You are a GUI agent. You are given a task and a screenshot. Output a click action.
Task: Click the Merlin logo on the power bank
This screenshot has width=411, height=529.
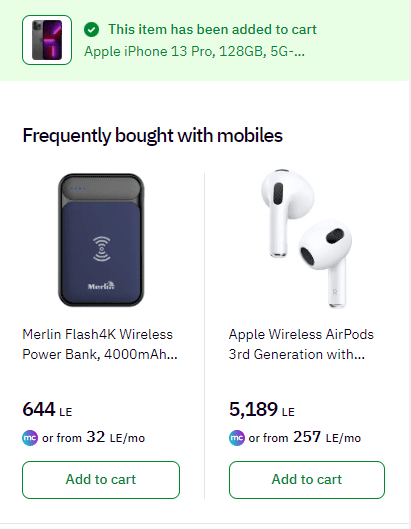[101, 286]
